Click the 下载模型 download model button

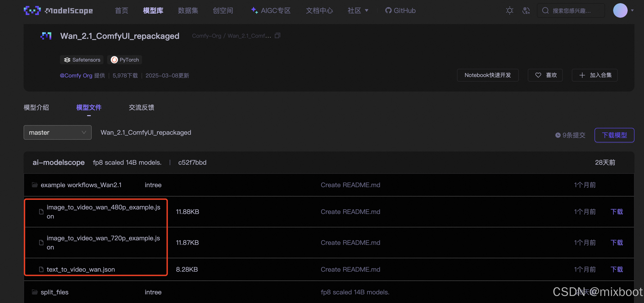614,135
